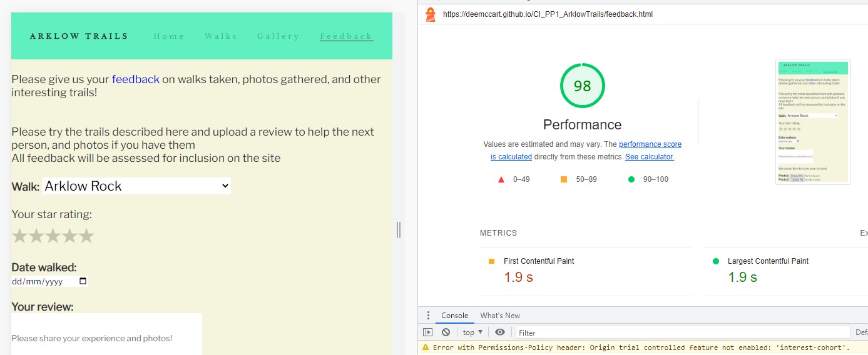Click the Lighthouse icon beside the URL

[x=431, y=14]
